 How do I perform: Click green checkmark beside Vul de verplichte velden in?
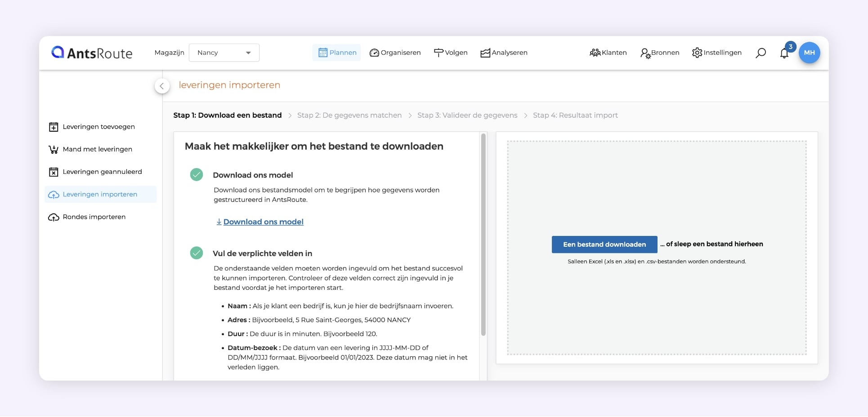click(x=197, y=253)
